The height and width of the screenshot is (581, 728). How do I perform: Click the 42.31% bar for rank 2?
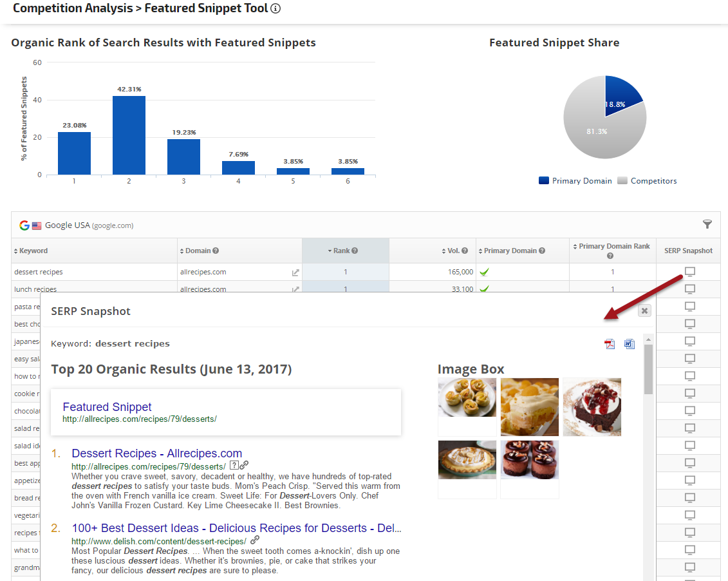129,135
